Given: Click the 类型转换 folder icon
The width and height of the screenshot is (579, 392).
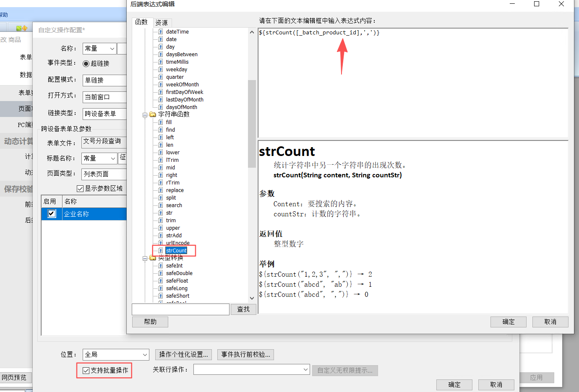Looking at the screenshot, I should point(153,258).
